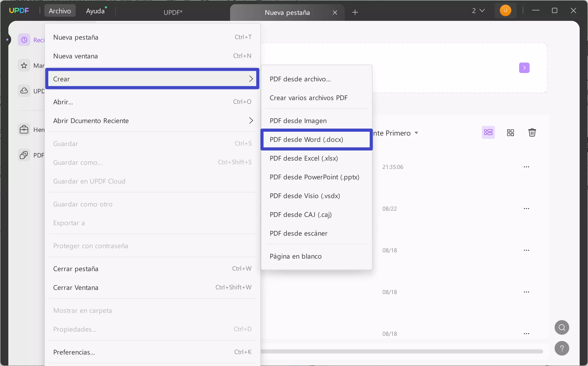Screen dimensions: 588x366
Task: Create a Página en blanco
Action: [316, 256]
